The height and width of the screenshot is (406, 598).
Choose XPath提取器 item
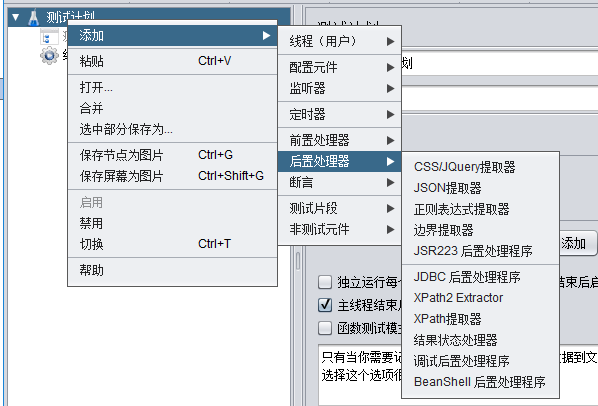[x=481, y=319]
